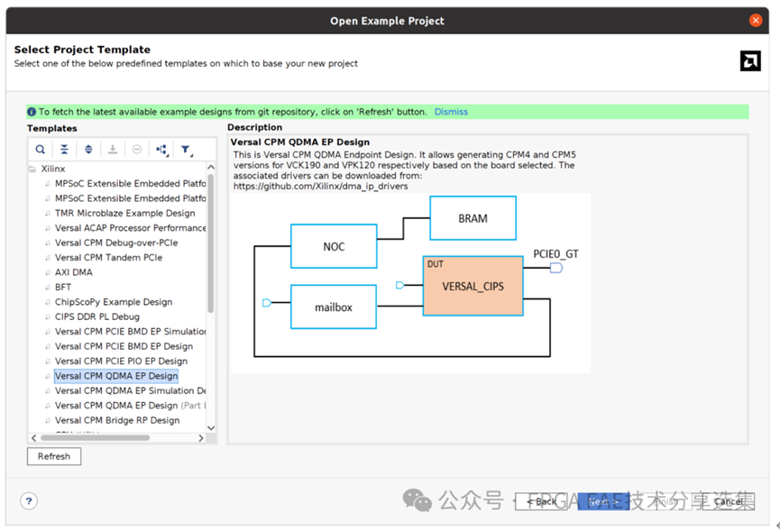This screenshot has height=532, width=780.
Task: Click the scroll down arrow of template list
Action: coord(211,427)
